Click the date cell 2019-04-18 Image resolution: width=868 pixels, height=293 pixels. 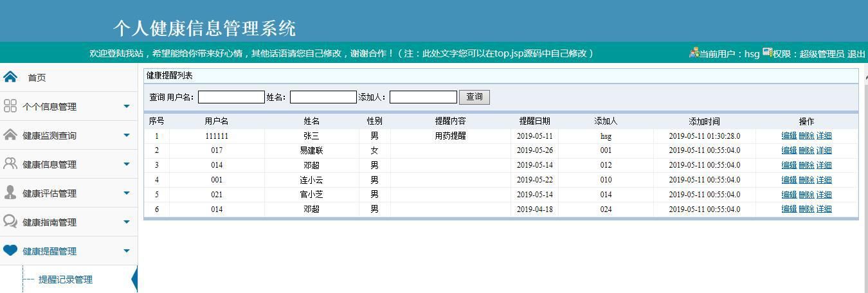point(535,209)
